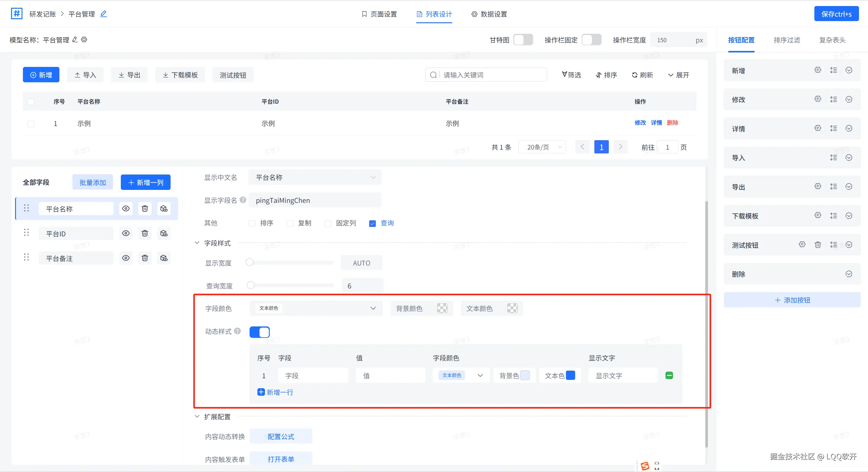Open the 20条/页 page size dropdown
This screenshot has width=868, height=472.
(x=542, y=147)
